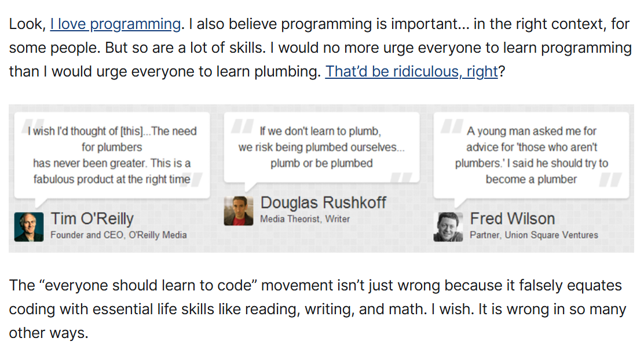Image resolution: width=644 pixels, height=349 pixels.
Task: Click "Media Theorist, Writer" caption text
Action: tap(305, 219)
